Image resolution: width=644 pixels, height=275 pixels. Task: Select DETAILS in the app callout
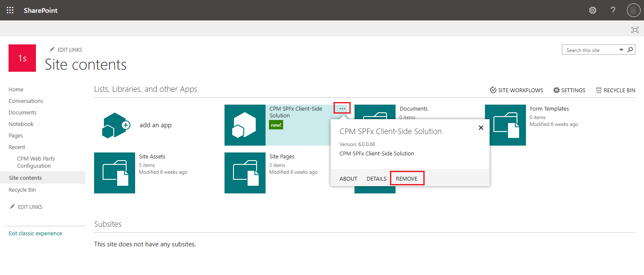[x=376, y=178]
